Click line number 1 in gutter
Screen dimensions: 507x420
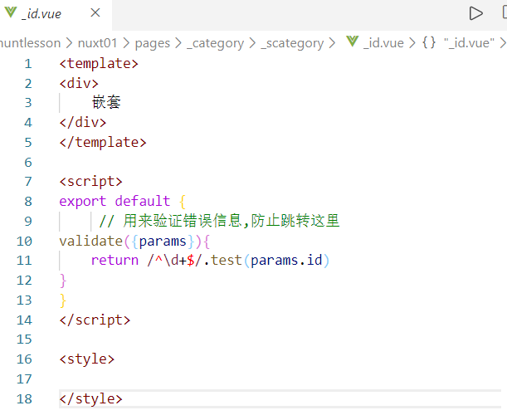pyautogui.click(x=27, y=64)
